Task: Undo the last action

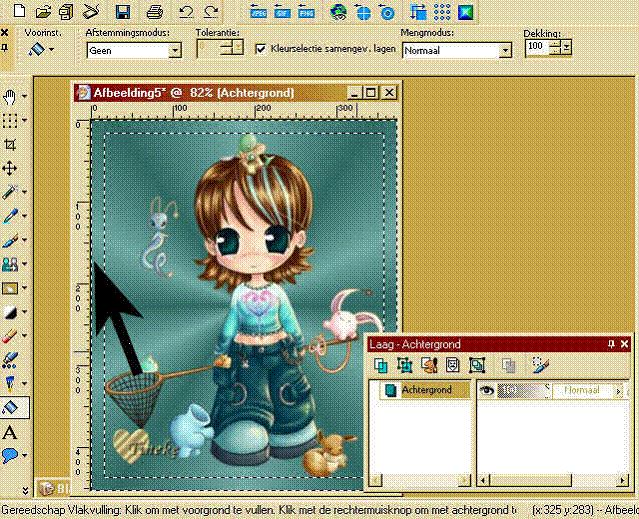Action: 186,11
